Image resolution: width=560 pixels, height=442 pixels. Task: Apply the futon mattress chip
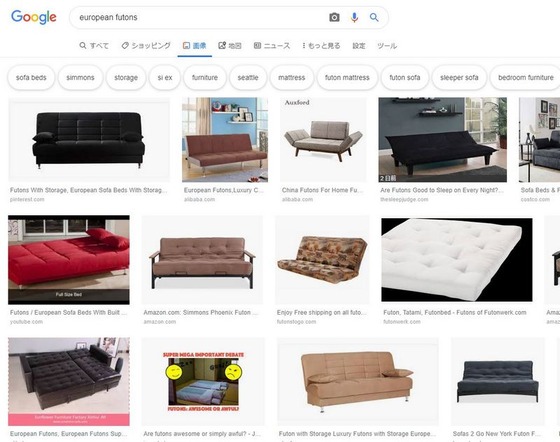click(347, 77)
